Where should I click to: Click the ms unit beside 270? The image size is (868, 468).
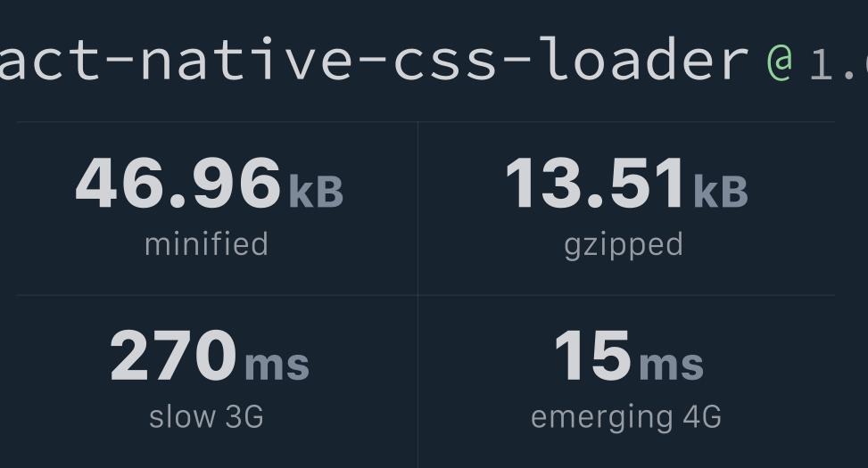pyautogui.click(x=277, y=365)
